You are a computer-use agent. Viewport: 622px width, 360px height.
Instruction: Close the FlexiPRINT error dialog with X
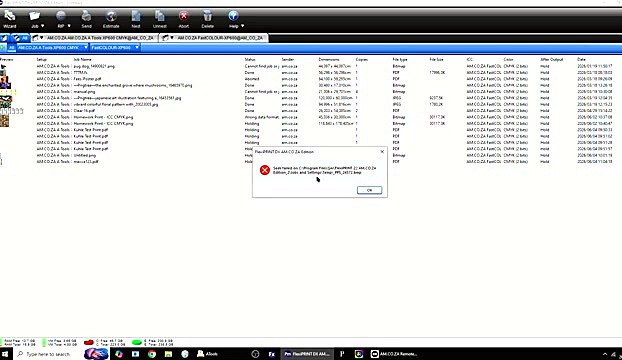coord(382,151)
